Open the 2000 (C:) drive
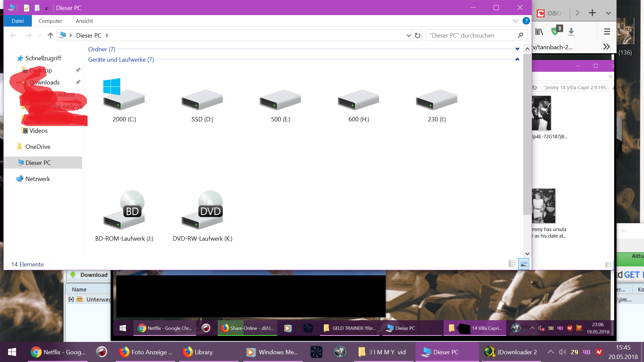The image size is (644, 362). (124, 100)
